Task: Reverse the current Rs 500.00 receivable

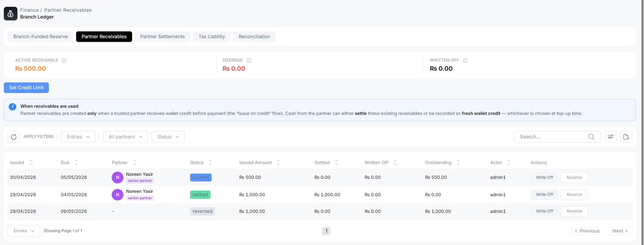Action: pos(574,177)
